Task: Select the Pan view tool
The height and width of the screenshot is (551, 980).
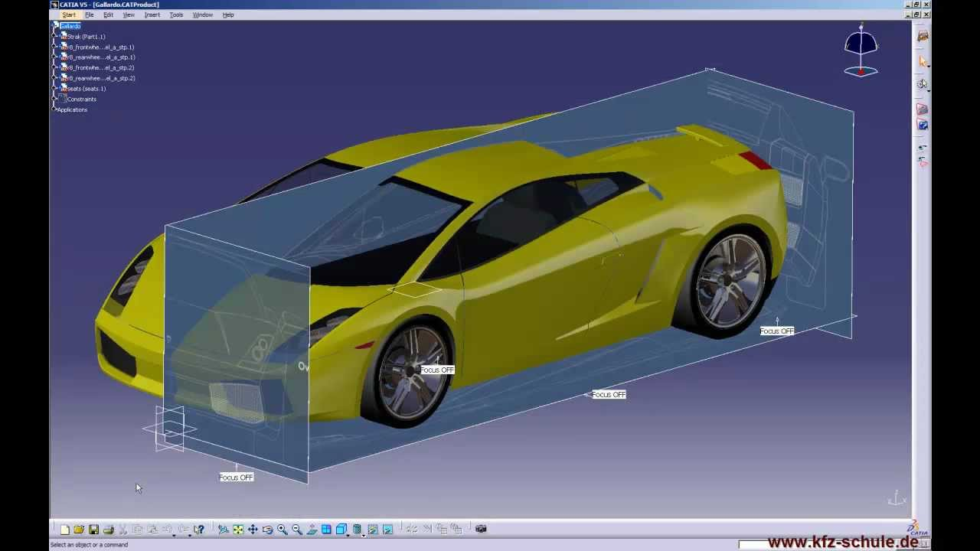Action: (253, 529)
